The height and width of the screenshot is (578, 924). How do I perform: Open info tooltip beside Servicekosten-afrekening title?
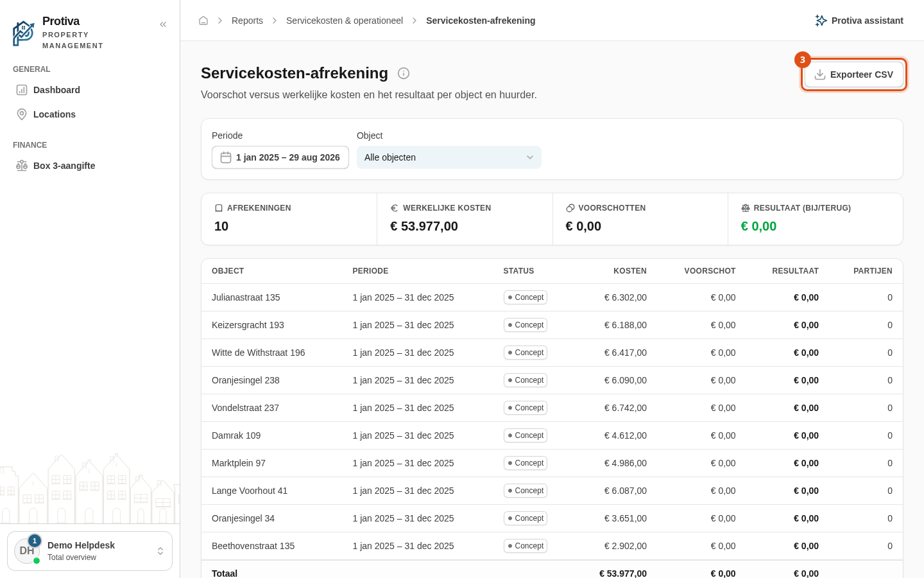click(404, 73)
